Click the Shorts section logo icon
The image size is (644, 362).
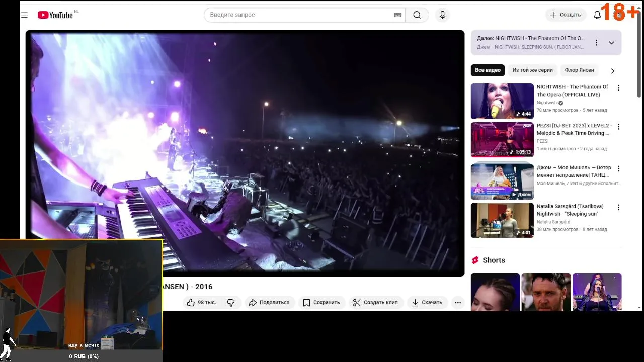click(x=475, y=260)
